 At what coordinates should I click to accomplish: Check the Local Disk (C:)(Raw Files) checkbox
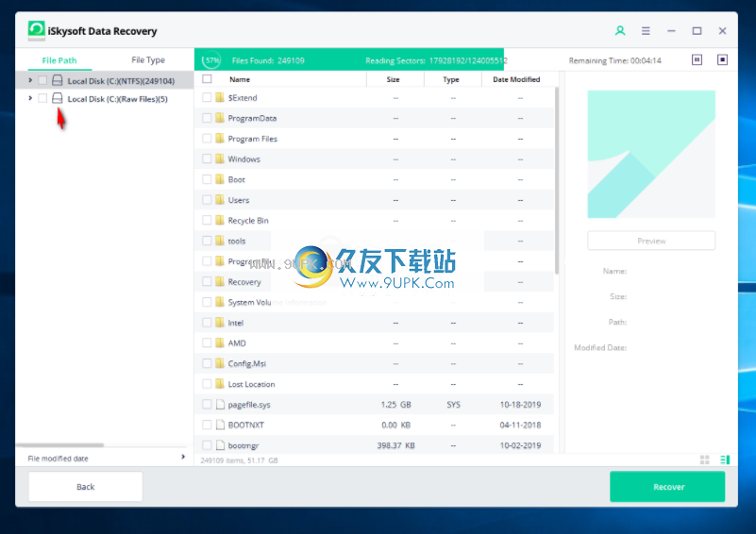[x=42, y=98]
